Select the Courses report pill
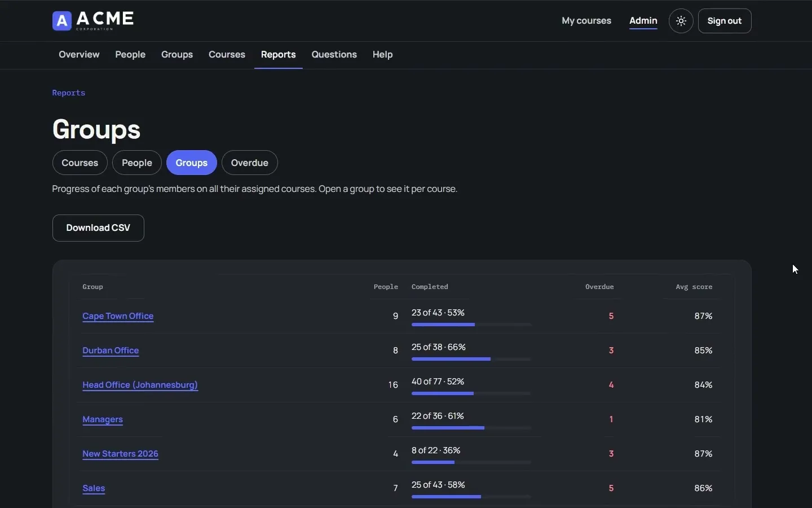This screenshot has height=508, width=812. point(80,163)
